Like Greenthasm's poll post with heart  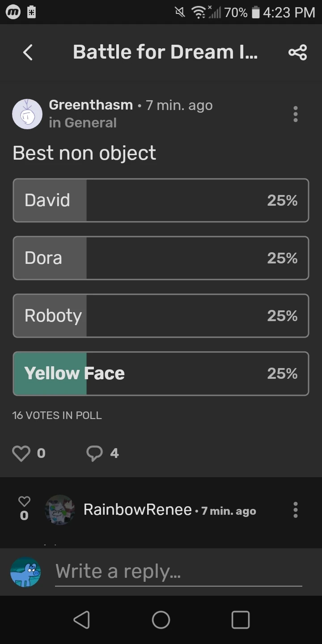(x=21, y=453)
